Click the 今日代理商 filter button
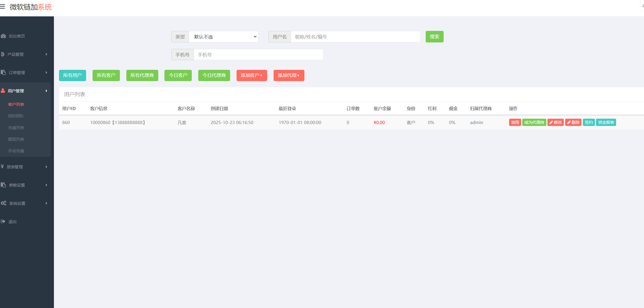The height and width of the screenshot is (308, 644). pyautogui.click(x=214, y=75)
